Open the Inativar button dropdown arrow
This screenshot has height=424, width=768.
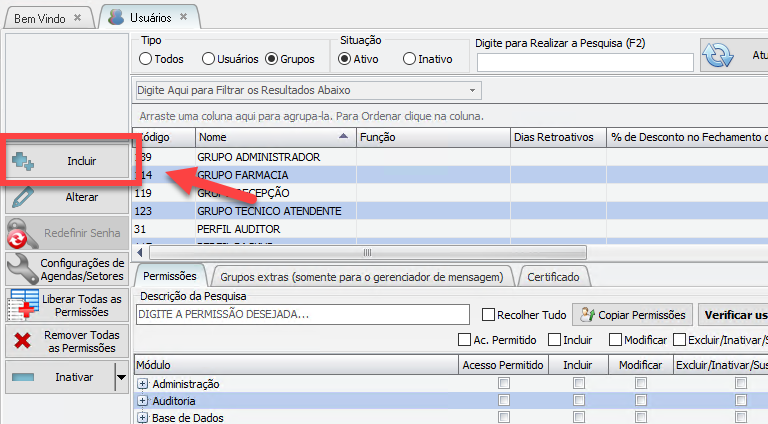(x=121, y=378)
